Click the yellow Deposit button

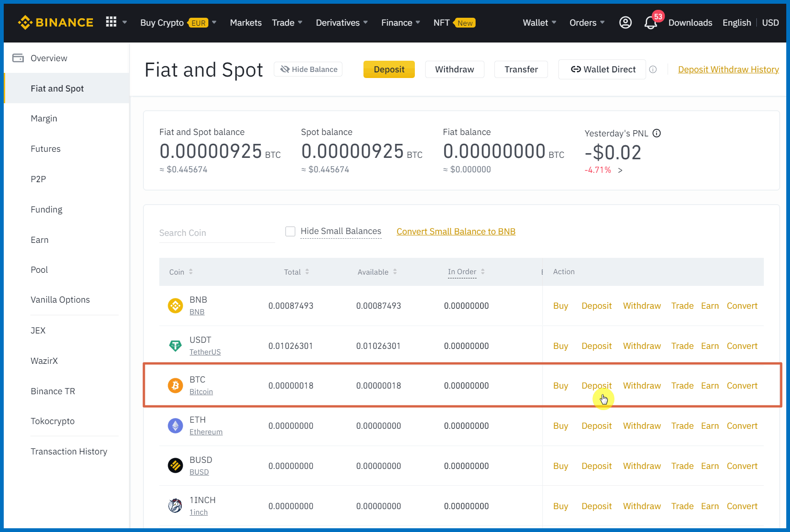pos(389,70)
